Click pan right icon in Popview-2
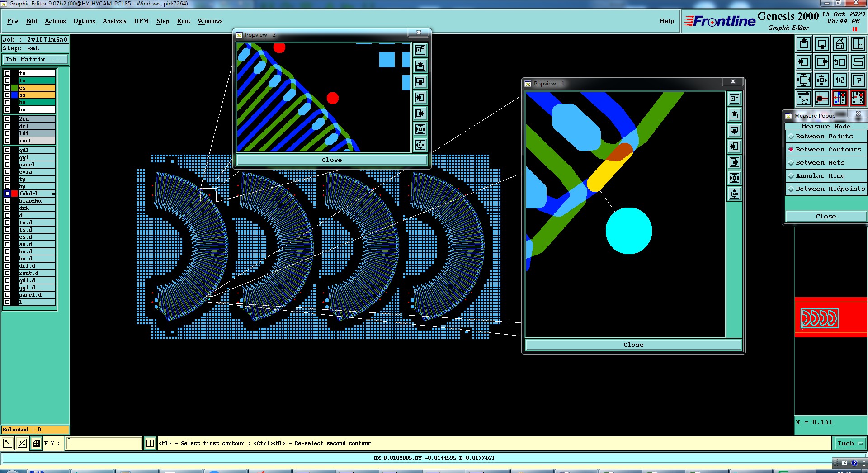 coord(420,114)
